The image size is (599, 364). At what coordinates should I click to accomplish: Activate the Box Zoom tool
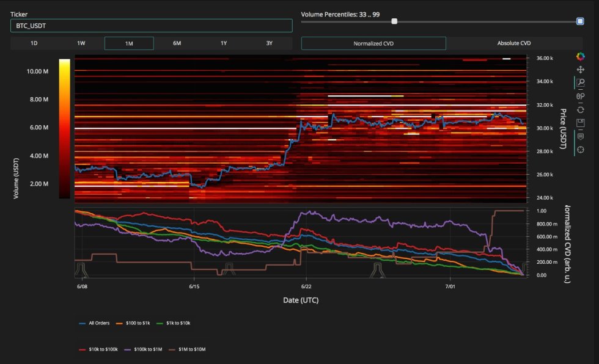(581, 83)
